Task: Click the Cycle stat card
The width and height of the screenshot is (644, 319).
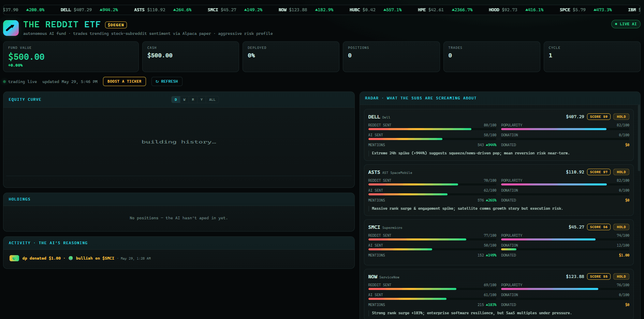Action: click(x=592, y=57)
